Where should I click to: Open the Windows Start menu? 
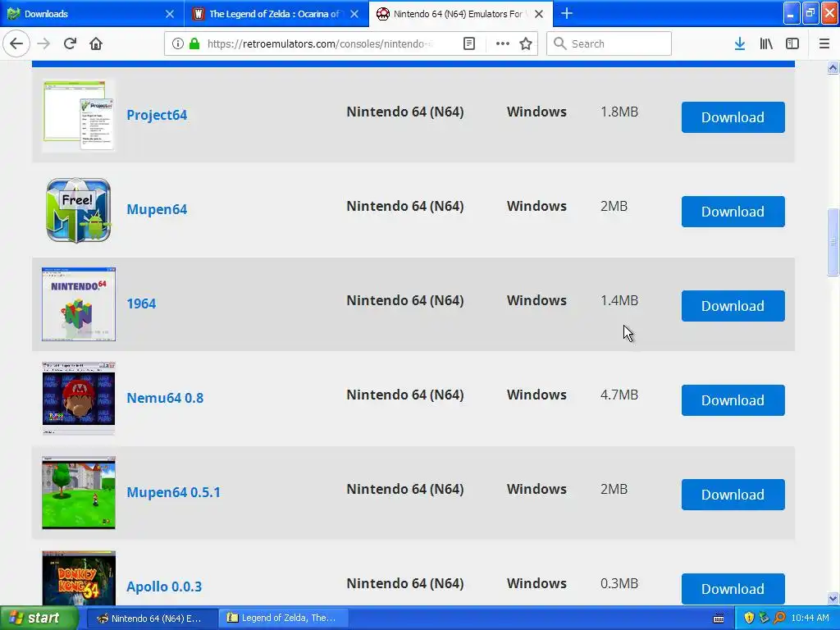click(x=39, y=619)
